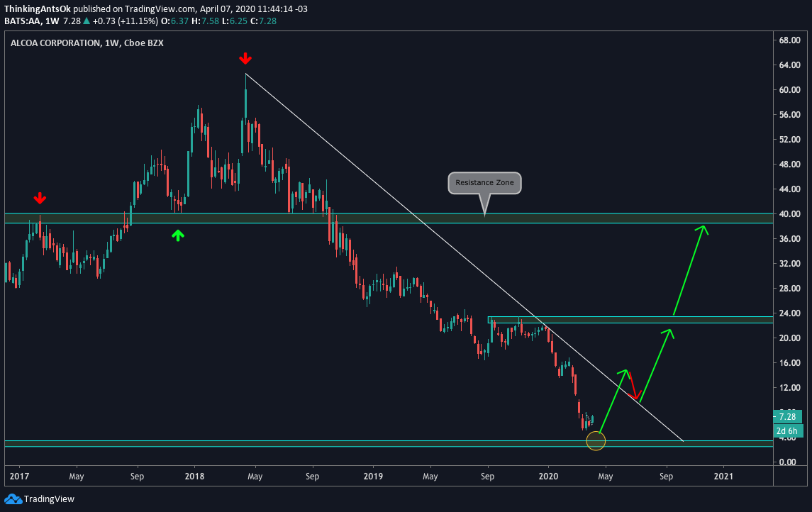Click the 2021 label on time axis
Viewport: 812px width, 512px height.
coord(723,477)
